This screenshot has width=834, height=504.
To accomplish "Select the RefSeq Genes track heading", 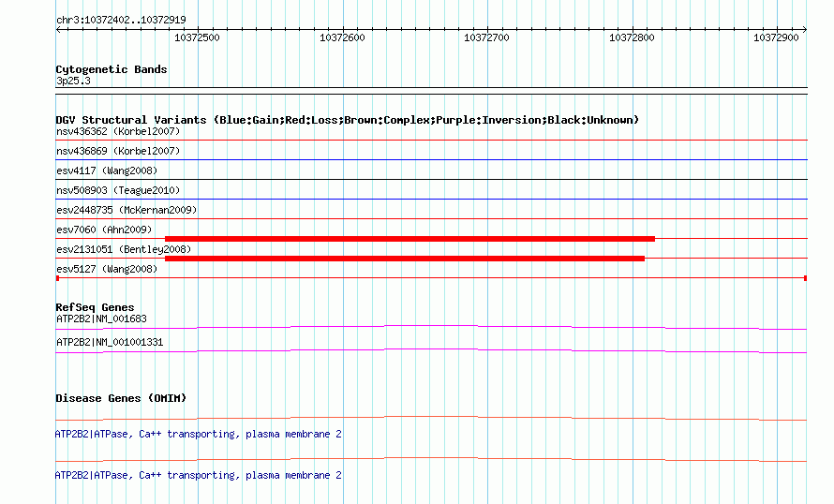I will pyautogui.click(x=95, y=307).
